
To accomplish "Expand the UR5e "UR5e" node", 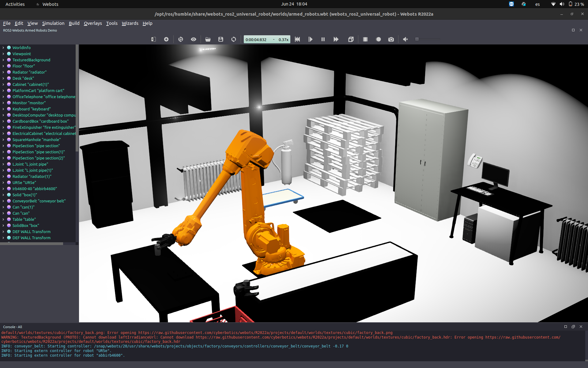I will click(3, 182).
